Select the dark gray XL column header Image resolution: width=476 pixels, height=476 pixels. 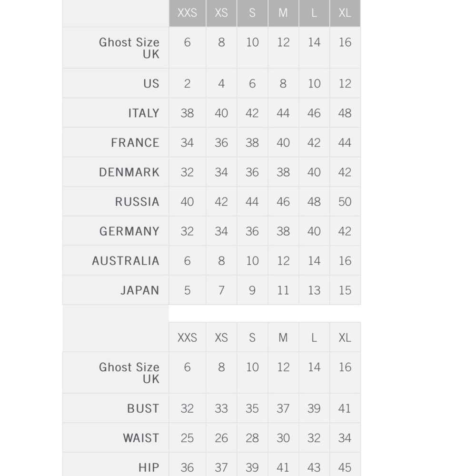[x=345, y=13]
